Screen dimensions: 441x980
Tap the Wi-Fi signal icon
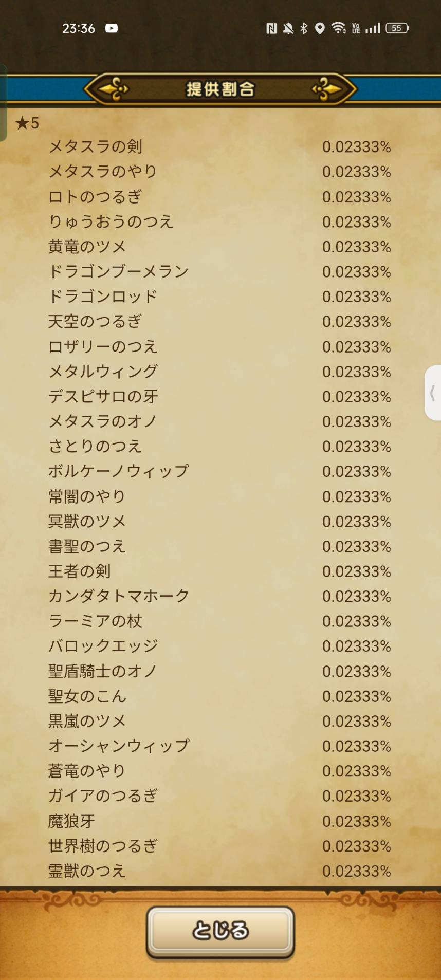tap(338, 28)
